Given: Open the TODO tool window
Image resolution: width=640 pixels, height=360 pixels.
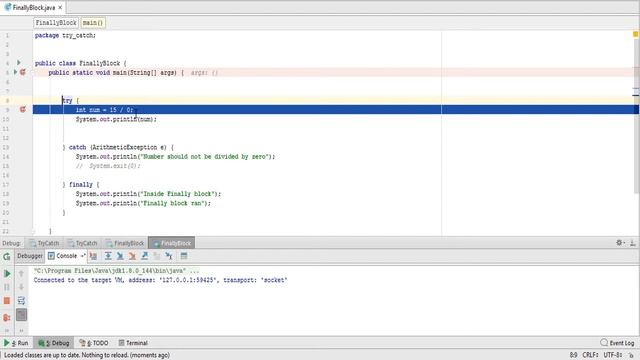Looking at the screenshot, I should tap(94, 343).
